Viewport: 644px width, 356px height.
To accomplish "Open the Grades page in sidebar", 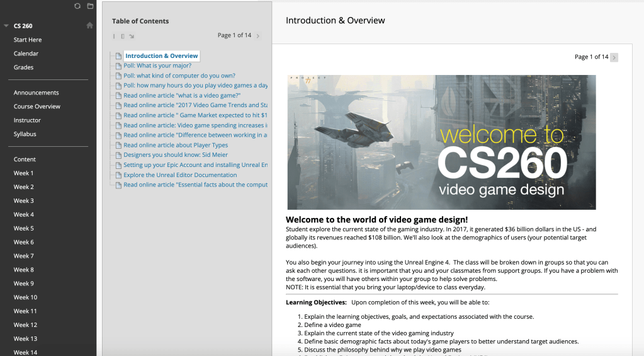I will click(x=24, y=67).
